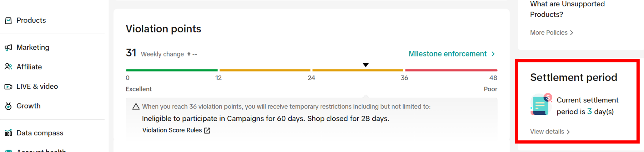Image resolution: width=644 pixels, height=152 pixels.
Task: Click the black violation points marker triangle
Action: [365, 65]
